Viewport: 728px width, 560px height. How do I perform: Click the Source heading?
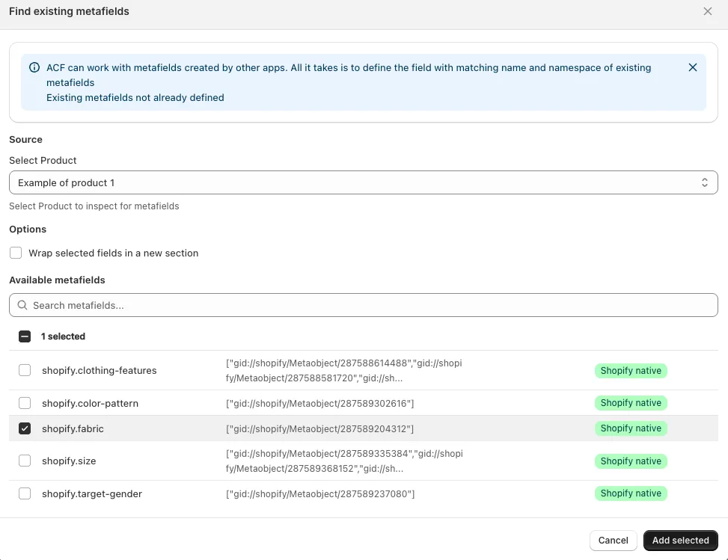click(25, 140)
